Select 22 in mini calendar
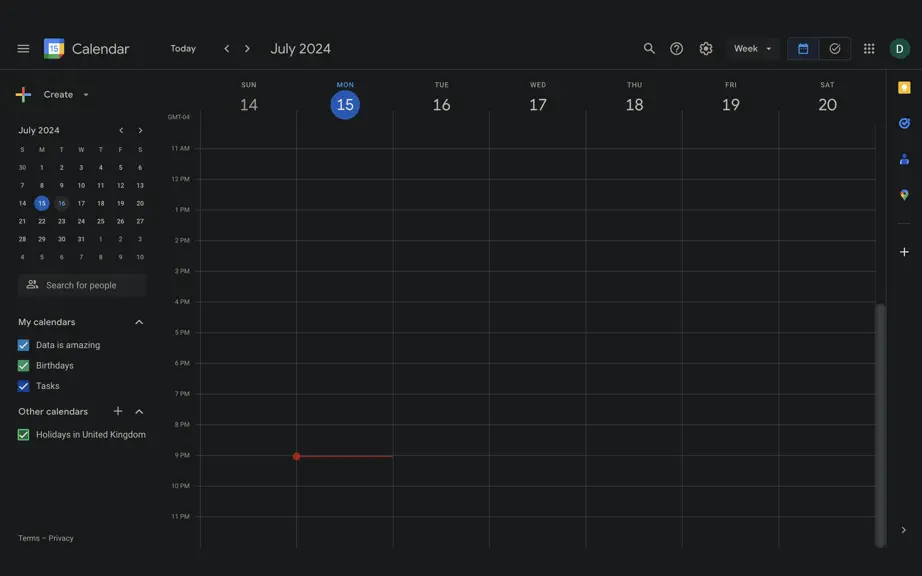The height and width of the screenshot is (576, 922). point(42,222)
